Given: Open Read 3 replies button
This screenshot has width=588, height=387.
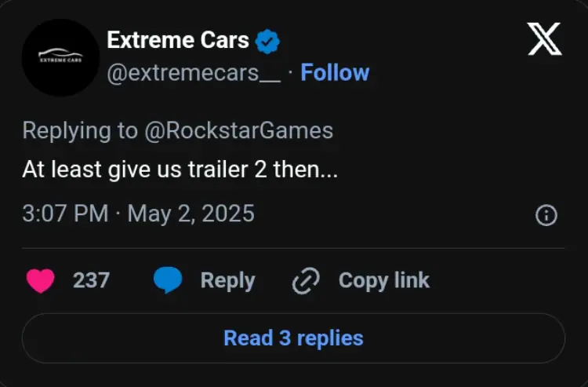Looking at the screenshot, I should 293,338.
